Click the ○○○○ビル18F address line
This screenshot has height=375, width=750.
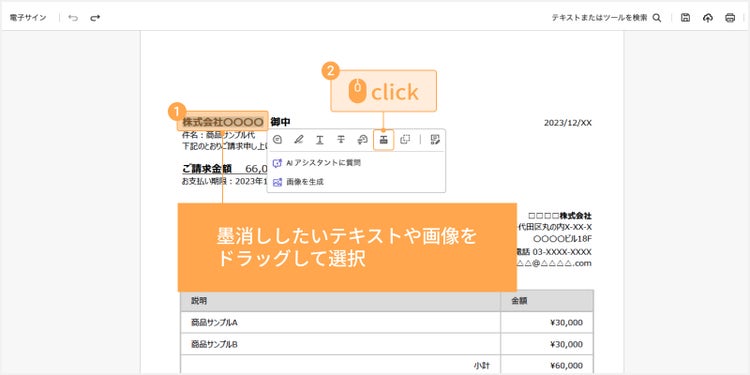562,239
